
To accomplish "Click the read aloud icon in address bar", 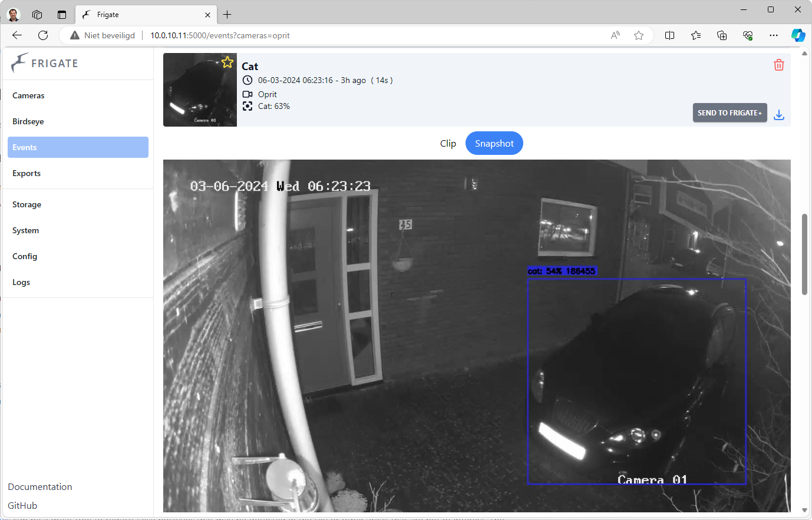I will pos(615,35).
